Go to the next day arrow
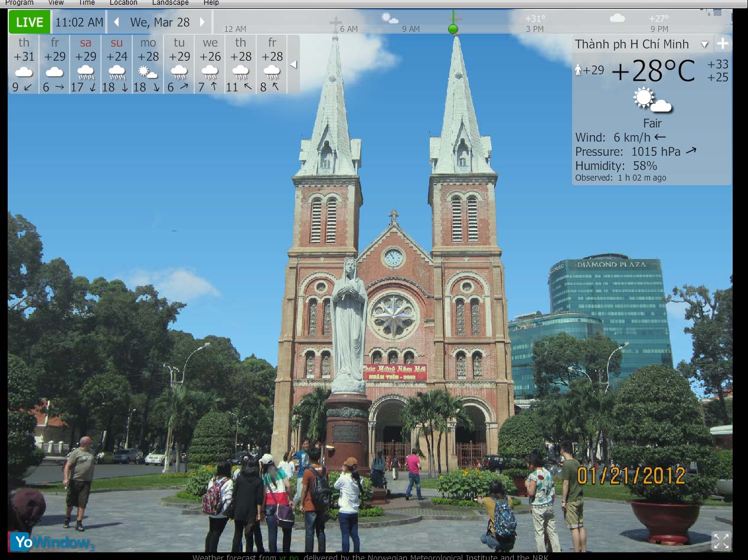The width and height of the screenshot is (748, 560). click(202, 22)
